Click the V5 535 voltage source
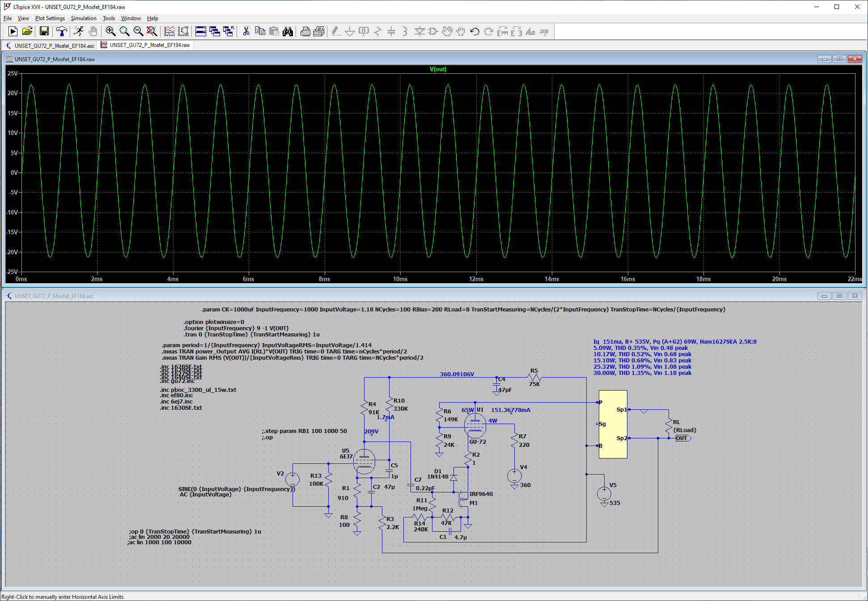868x601 pixels. 604,494
